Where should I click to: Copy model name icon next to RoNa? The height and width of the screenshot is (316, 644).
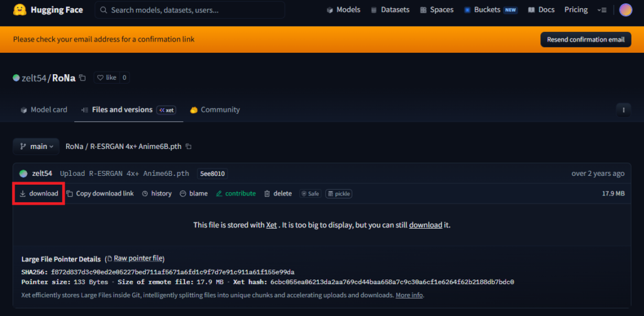83,78
